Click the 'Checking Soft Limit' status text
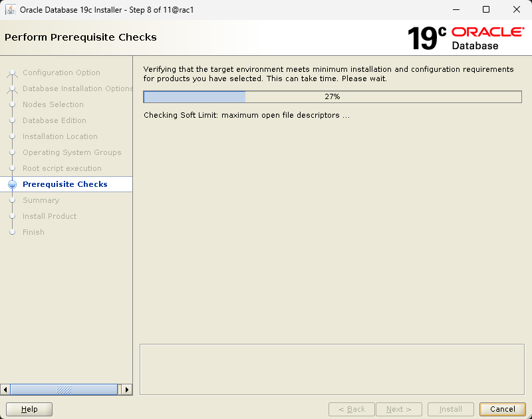The height and width of the screenshot is (419, 532). click(247, 115)
